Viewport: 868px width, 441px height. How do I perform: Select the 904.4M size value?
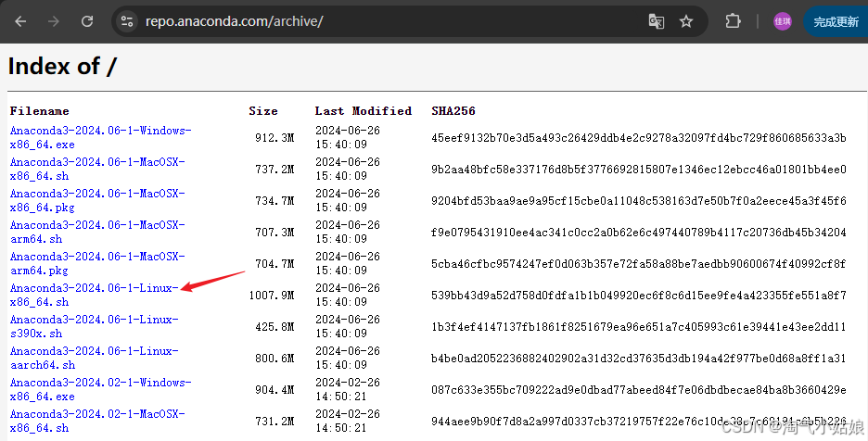point(274,389)
